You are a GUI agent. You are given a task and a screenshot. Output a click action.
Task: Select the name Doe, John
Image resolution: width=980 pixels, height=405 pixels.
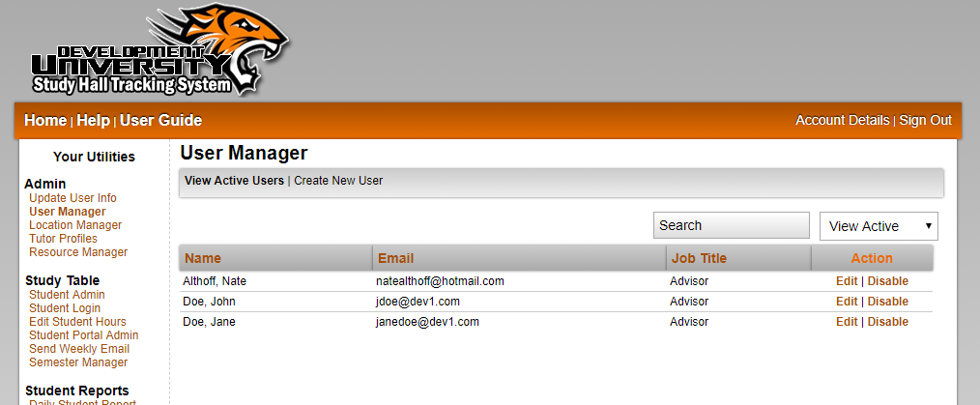(x=209, y=302)
